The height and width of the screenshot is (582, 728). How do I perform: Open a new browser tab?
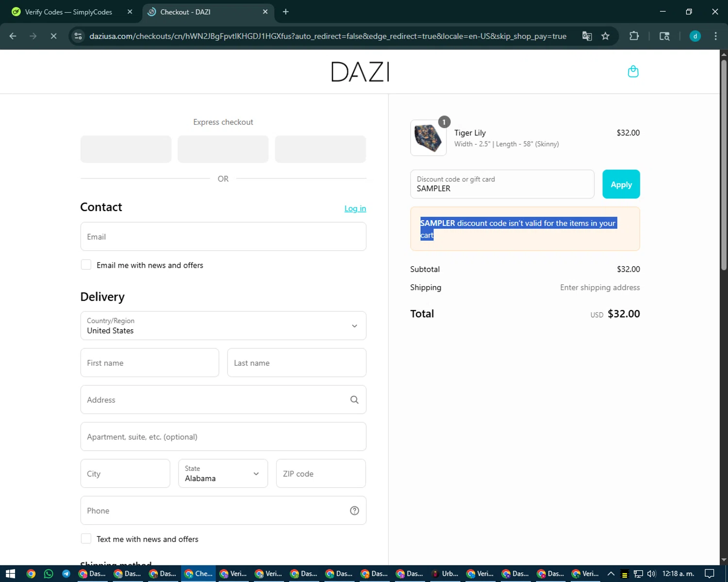(x=285, y=12)
